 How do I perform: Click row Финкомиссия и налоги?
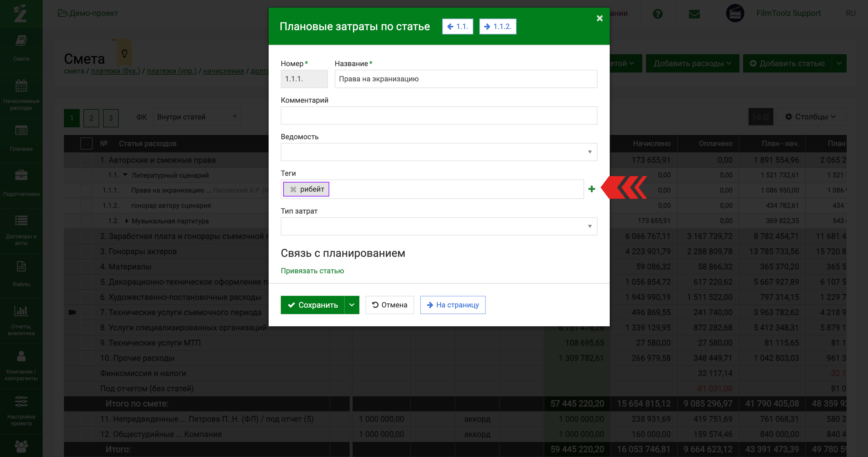pos(143,374)
